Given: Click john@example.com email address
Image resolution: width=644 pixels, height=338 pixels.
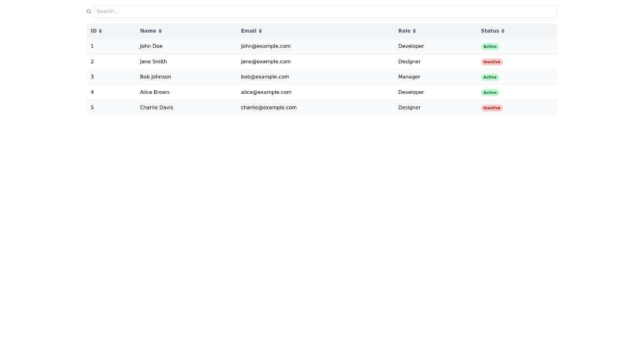Looking at the screenshot, I should 265,46.
